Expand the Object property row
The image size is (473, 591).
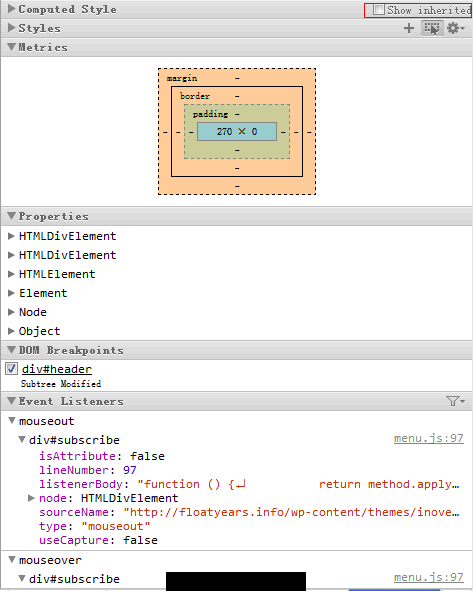(x=11, y=331)
